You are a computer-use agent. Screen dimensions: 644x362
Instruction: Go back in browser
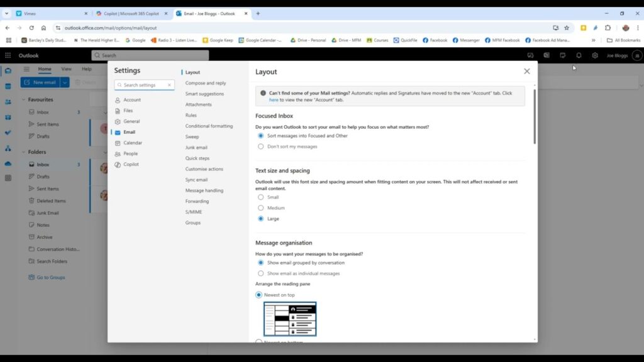point(8,28)
